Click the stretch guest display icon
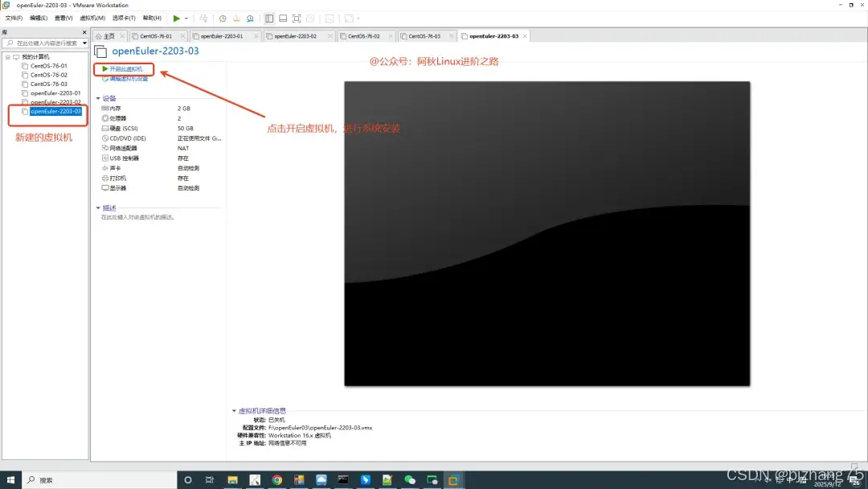 [350, 18]
